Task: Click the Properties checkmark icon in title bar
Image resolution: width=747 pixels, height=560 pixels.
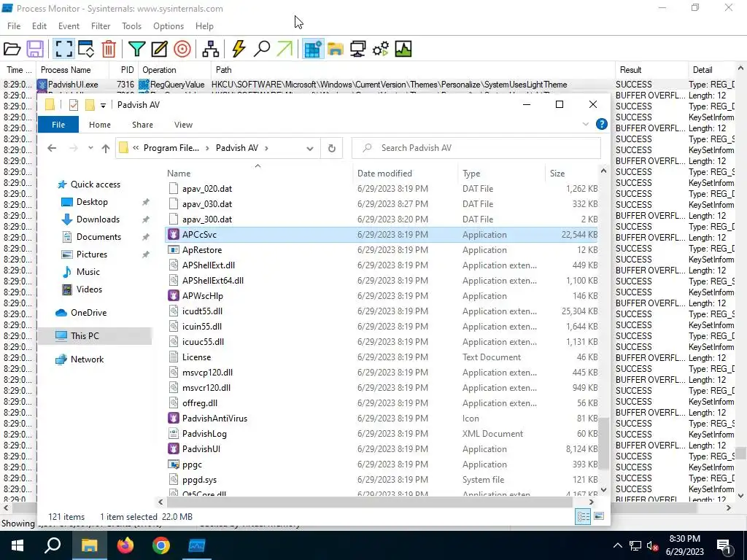Action: (x=74, y=105)
